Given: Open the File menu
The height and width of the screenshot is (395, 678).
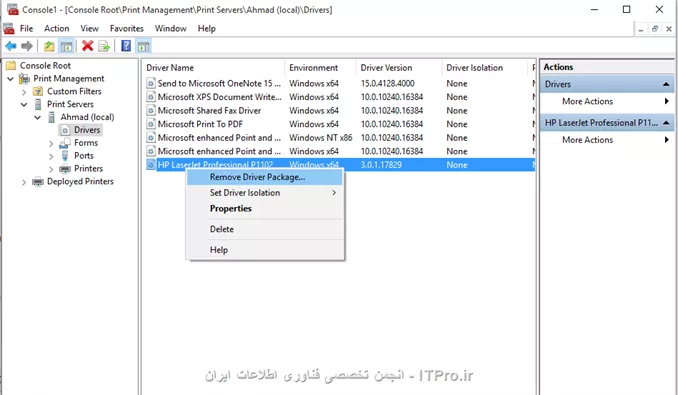Looking at the screenshot, I should click(26, 29).
